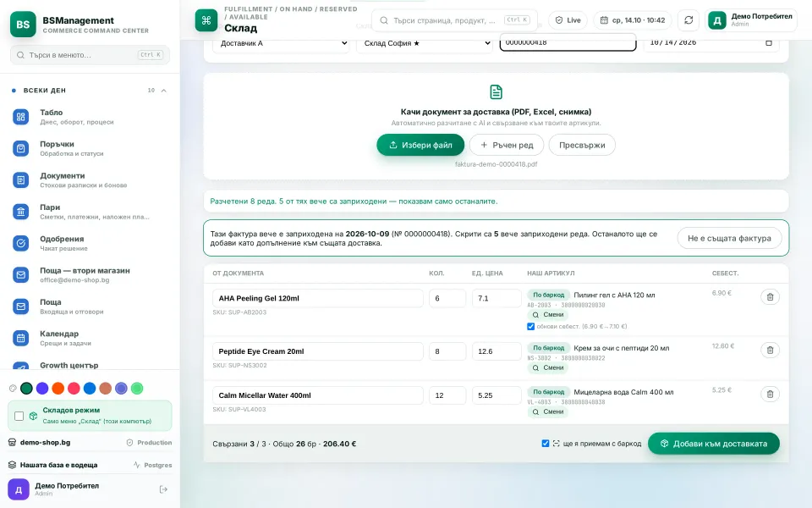Click the document upload icon
Viewport: 812px width, 508px height.
click(x=497, y=91)
